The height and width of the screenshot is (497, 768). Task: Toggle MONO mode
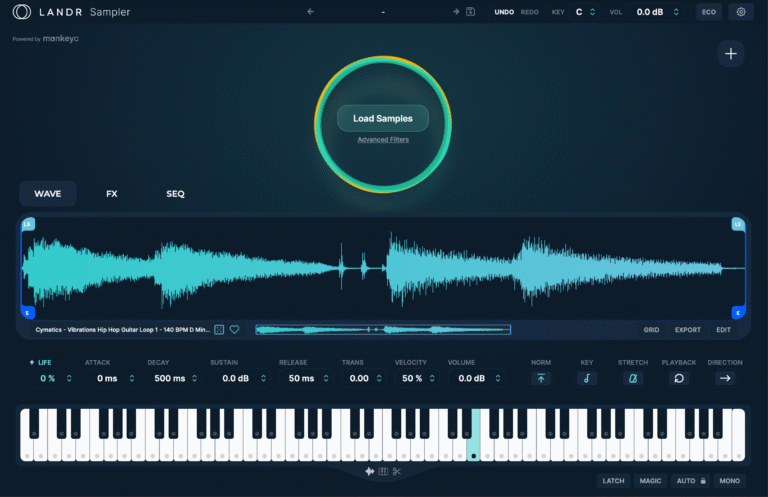tap(729, 481)
